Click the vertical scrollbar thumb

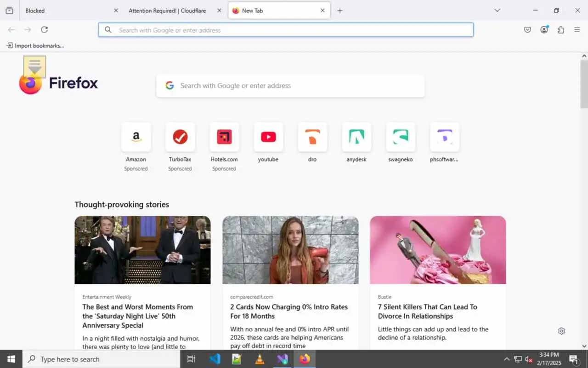pyautogui.click(x=584, y=84)
